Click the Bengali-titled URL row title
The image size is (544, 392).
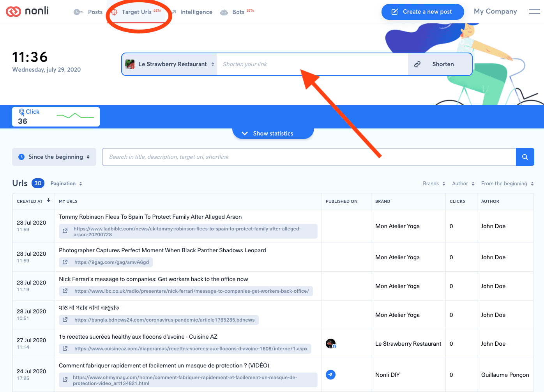click(89, 308)
